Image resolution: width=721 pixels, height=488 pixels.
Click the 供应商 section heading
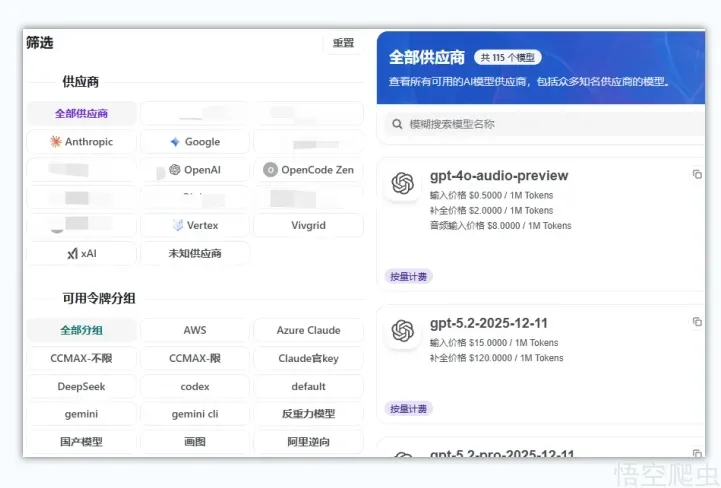pos(80,82)
